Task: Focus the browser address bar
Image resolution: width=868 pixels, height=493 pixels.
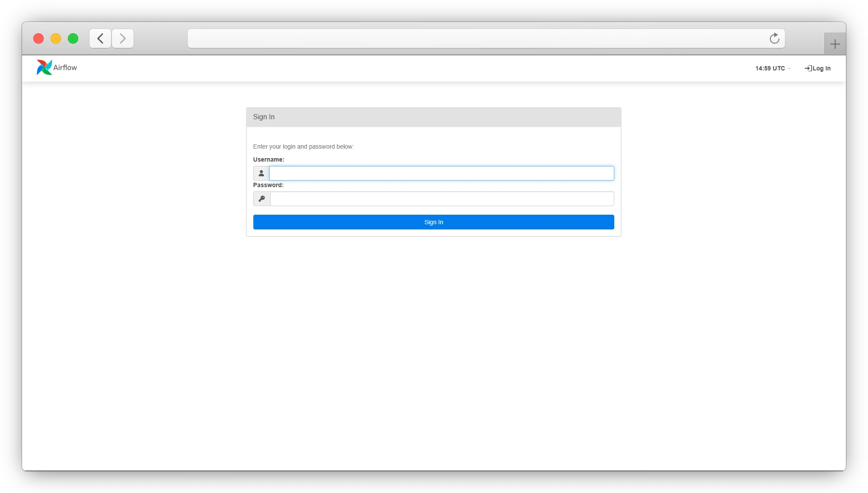Action: (x=475, y=38)
